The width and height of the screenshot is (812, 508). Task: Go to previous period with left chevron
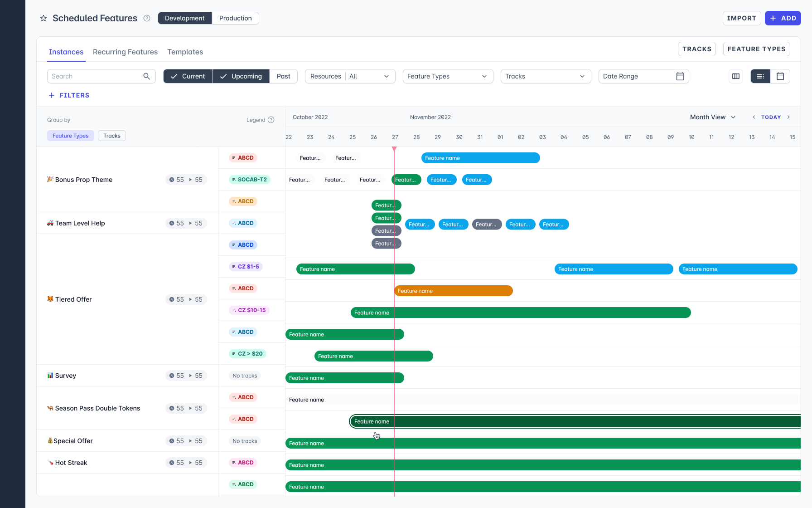(x=754, y=117)
